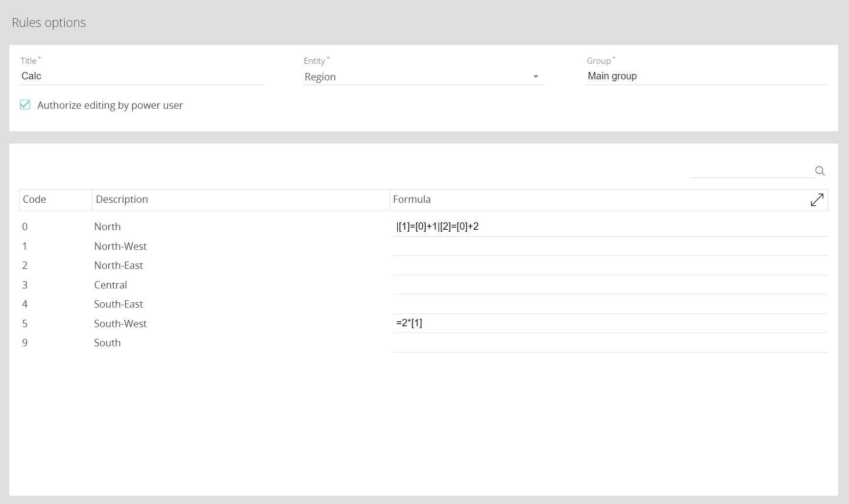
Task: Expand the formula column with arrow icon
Action: point(817,200)
